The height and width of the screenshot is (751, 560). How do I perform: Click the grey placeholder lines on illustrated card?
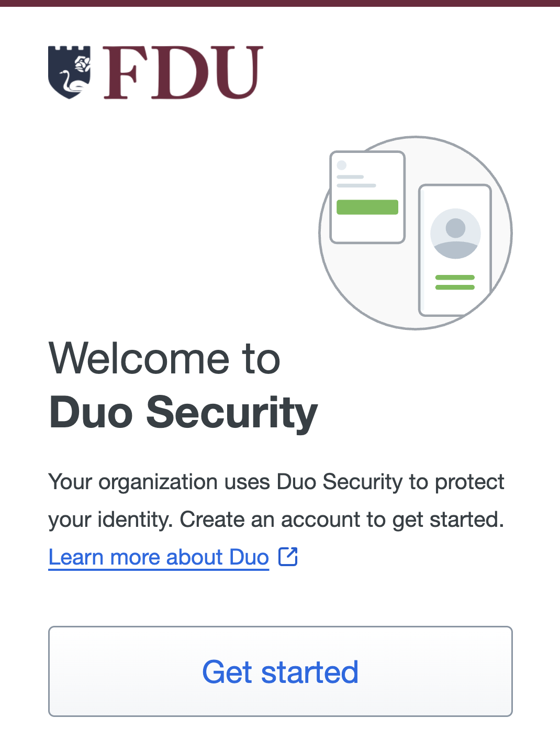(356, 181)
